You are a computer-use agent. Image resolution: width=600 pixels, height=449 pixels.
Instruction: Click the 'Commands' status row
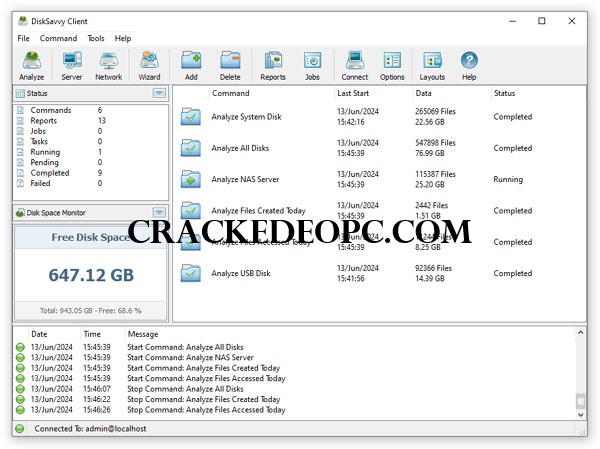(x=59, y=110)
